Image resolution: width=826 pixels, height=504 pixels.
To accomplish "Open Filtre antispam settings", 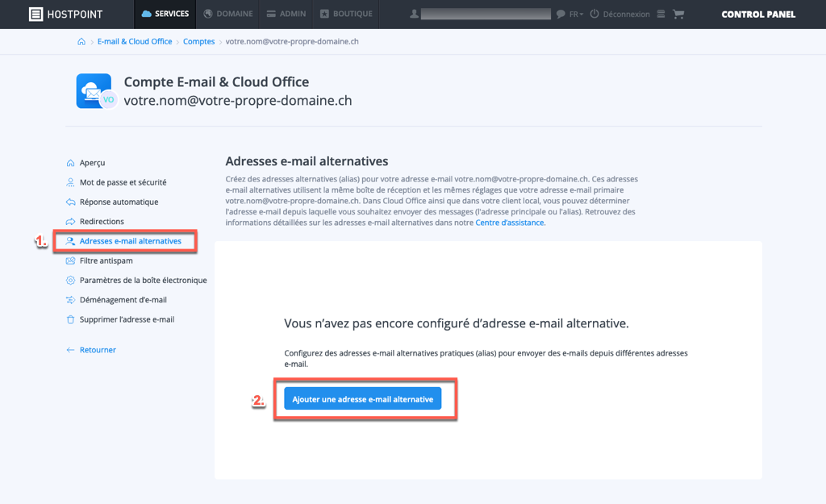I will click(106, 260).
